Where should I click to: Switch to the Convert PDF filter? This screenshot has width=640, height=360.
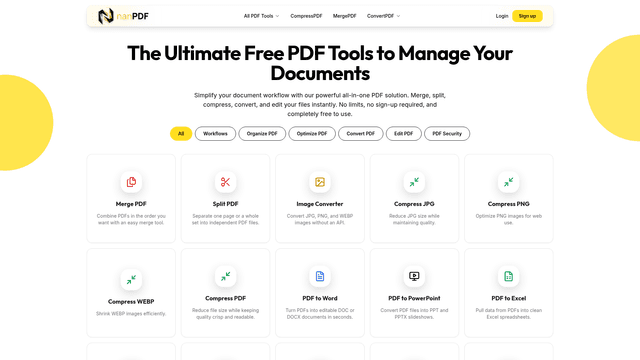click(x=360, y=133)
